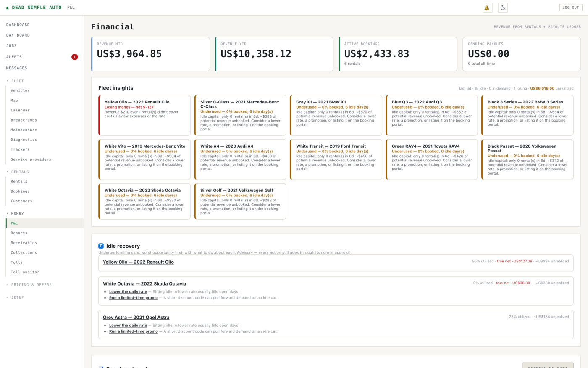Viewport: 588px width, 368px height.
Task: Open the fleet Calendar
Action: click(45, 110)
